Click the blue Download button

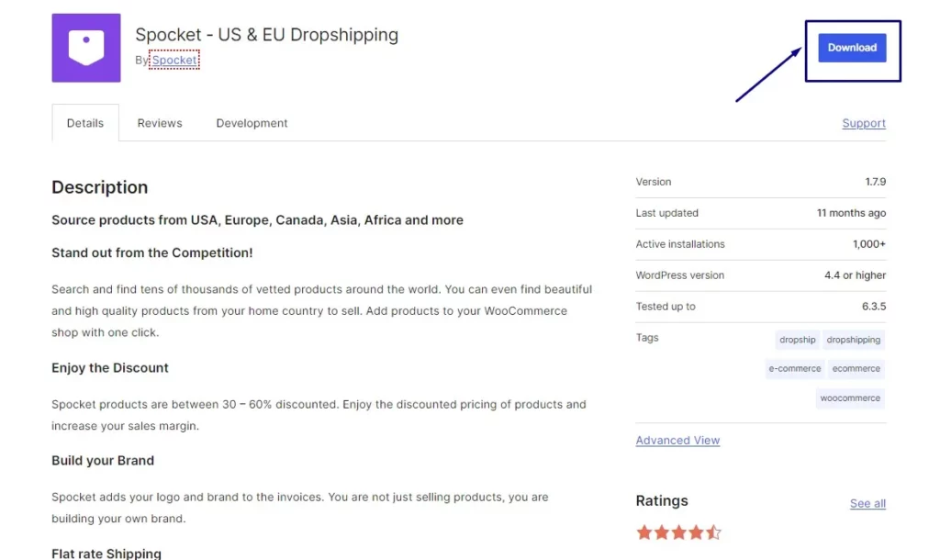coord(852,48)
